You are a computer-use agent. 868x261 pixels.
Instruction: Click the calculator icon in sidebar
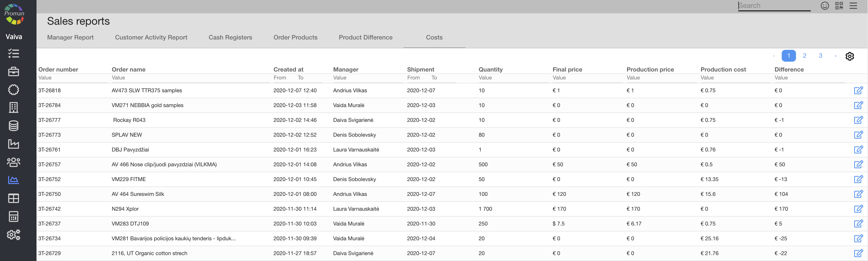click(x=14, y=217)
